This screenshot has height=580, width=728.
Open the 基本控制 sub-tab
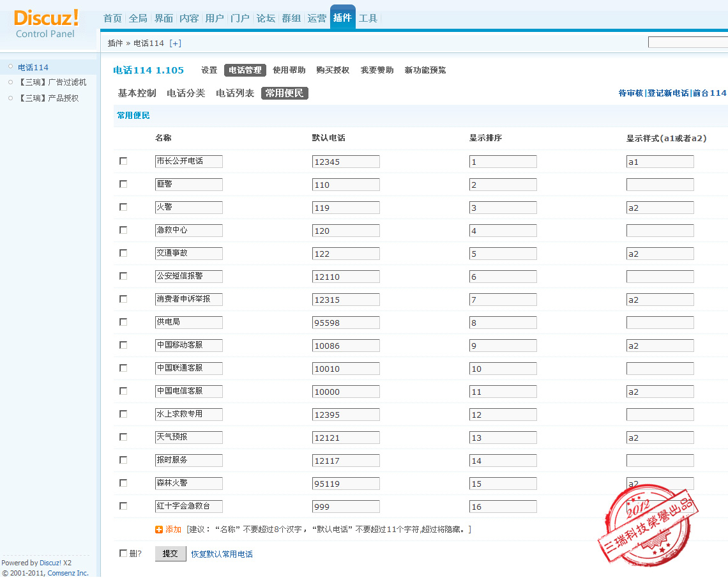click(137, 93)
